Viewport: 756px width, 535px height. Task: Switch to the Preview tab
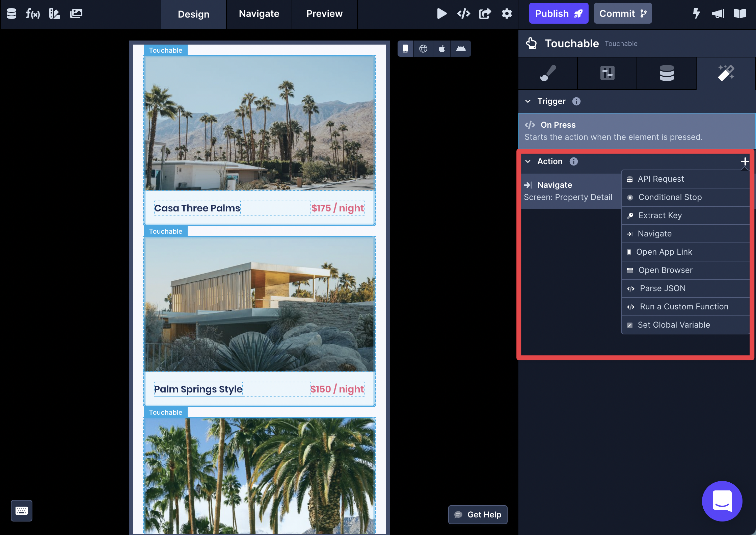click(x=324, y=14)
